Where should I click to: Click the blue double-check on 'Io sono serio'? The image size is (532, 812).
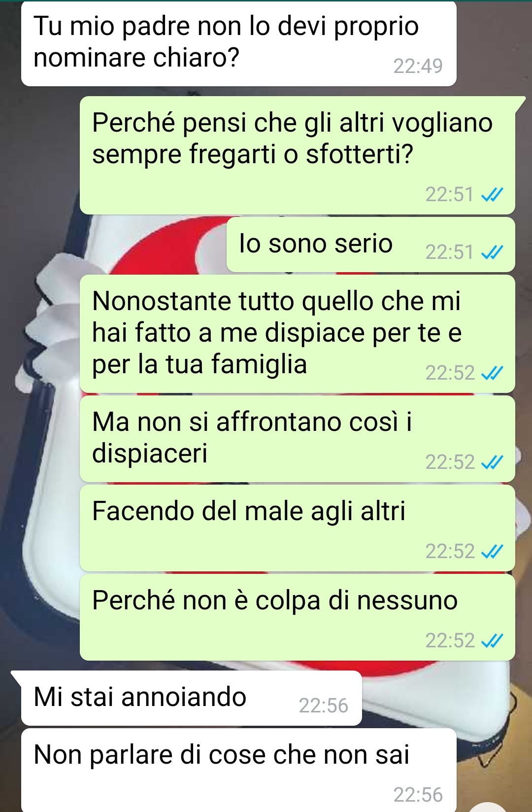(x=492, y=253)
